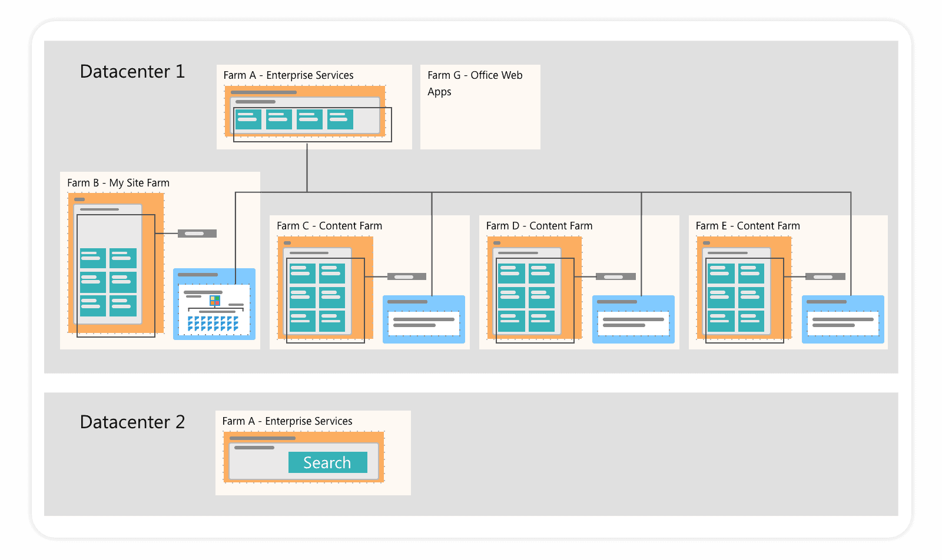This screenshot has width=942, height=560.
Task: Click the orange services block in Datacenter 2 Farm A
Action: pos(304,457)
